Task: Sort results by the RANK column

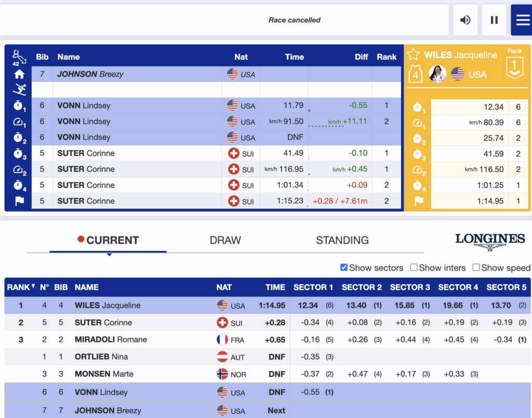Action: (20, 287)
